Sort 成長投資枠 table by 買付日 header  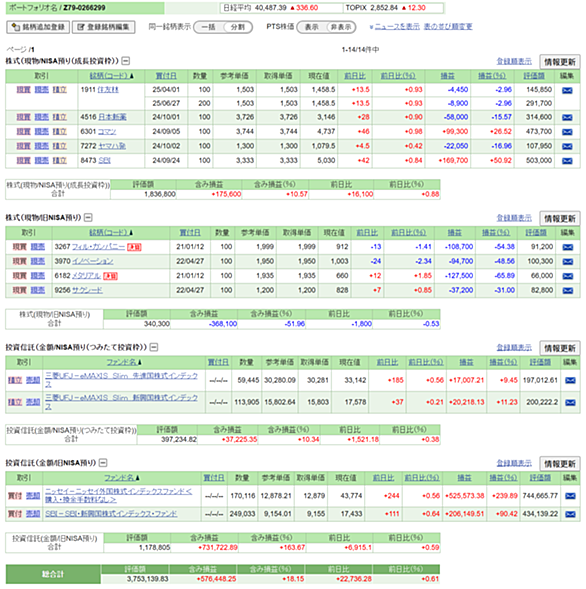pyautogui.click(x=166, y=76)
